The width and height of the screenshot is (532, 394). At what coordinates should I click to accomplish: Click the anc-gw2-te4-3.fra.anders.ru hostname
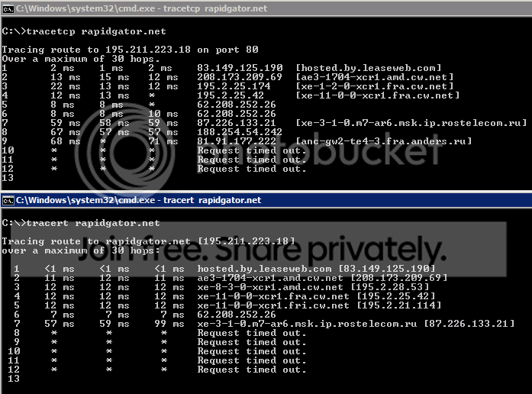[384, 141]
